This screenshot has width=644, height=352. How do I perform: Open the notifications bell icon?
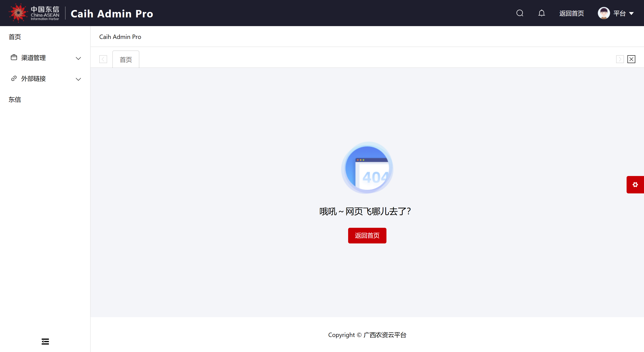(541, 13)
